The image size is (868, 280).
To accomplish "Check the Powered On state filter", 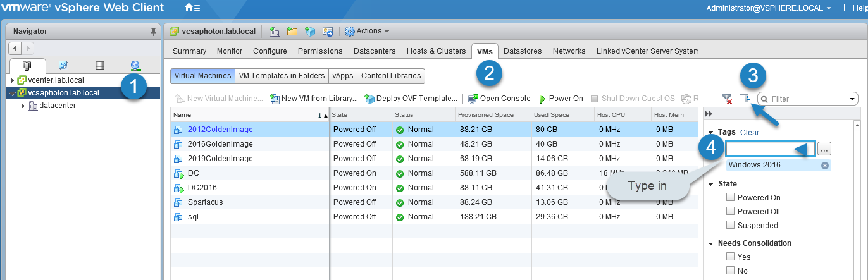I will tap(731, 197).
